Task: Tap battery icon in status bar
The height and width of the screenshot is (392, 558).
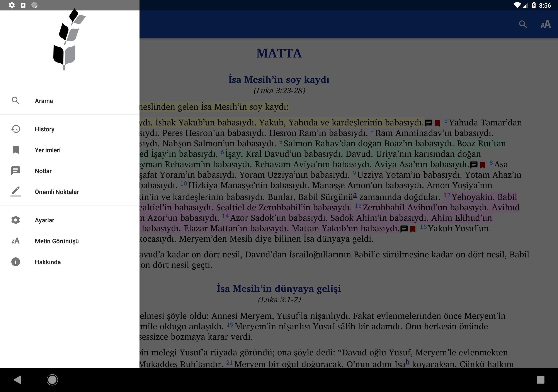Action: [534, 5]
